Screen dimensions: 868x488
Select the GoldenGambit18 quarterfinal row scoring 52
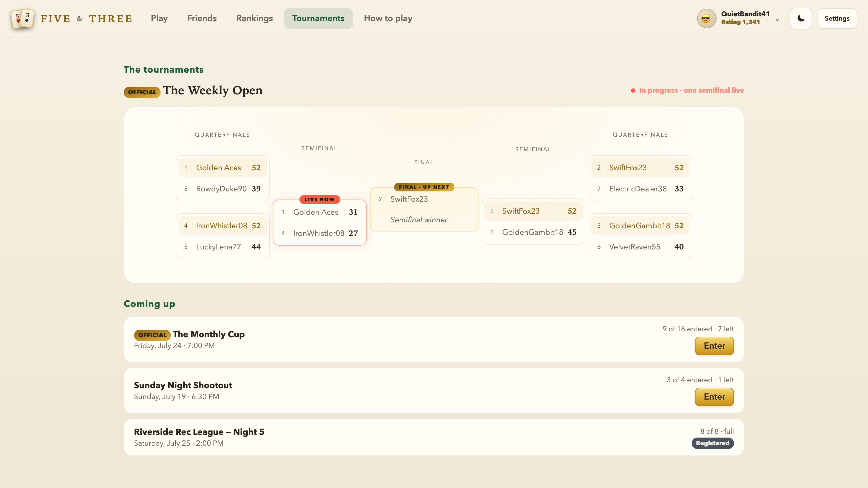(x=640, y=226)
